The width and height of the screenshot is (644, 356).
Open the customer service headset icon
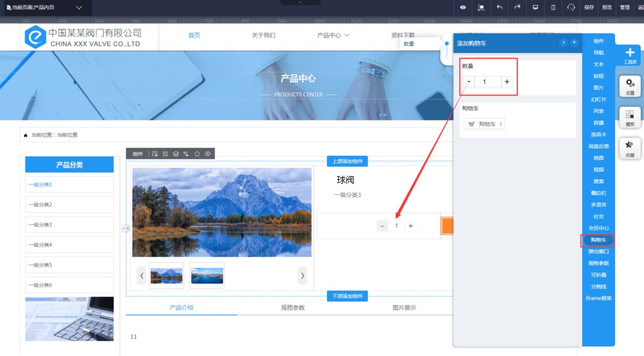click(x=571, y=8)
